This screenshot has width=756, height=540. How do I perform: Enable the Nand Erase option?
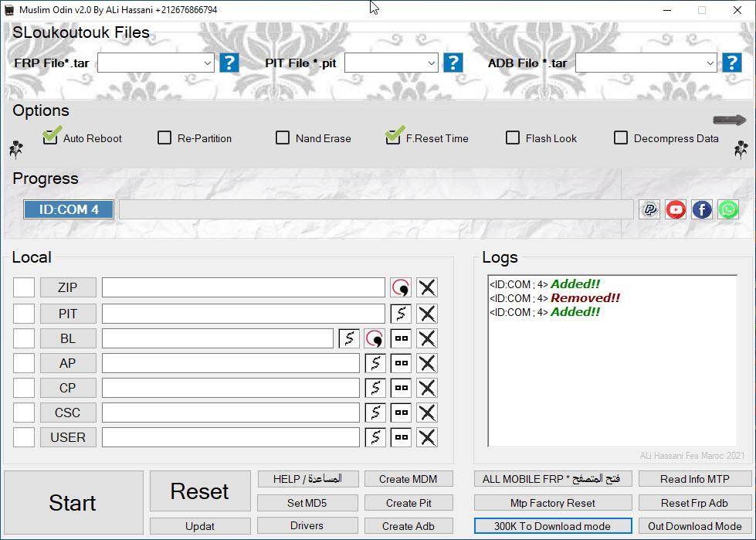point(283,138)
